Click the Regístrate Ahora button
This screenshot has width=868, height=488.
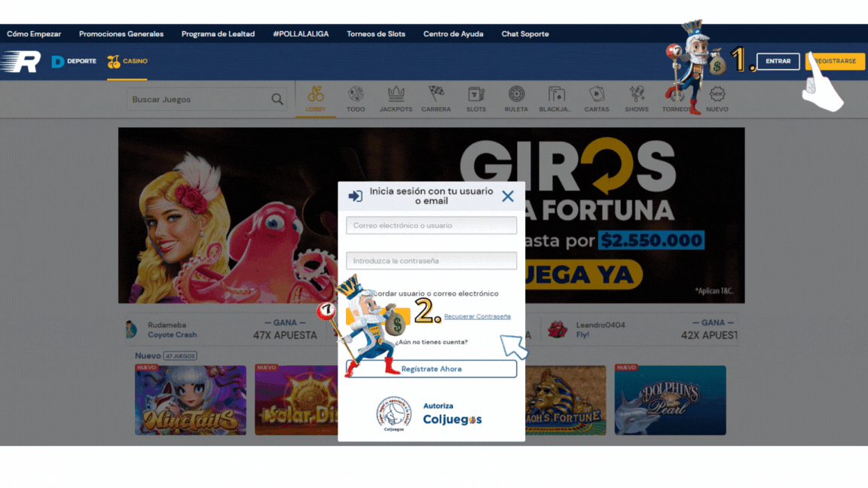click(x=431, y=369)
